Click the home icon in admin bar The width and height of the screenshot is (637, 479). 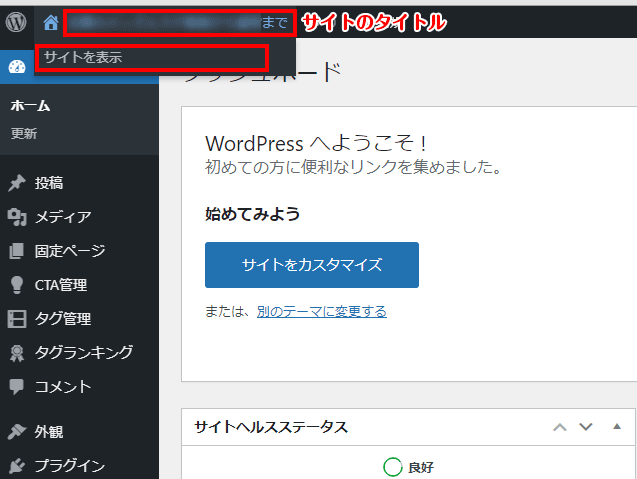point(51,22)
